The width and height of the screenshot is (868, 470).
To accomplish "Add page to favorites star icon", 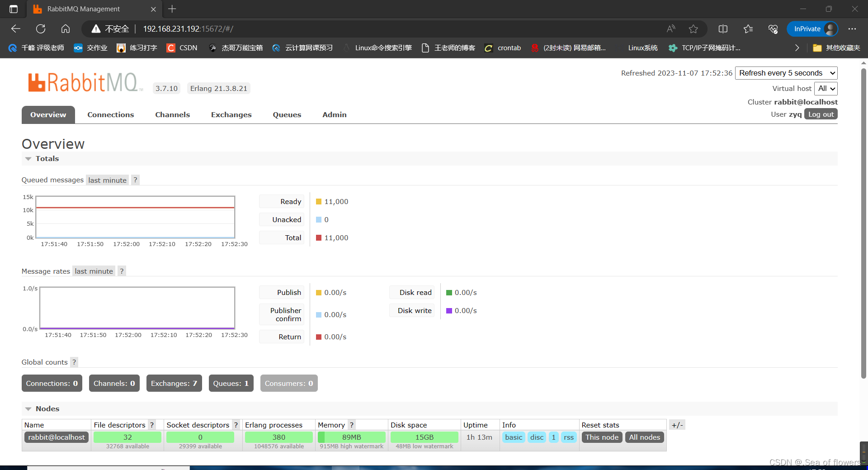I will coord(693,29).
